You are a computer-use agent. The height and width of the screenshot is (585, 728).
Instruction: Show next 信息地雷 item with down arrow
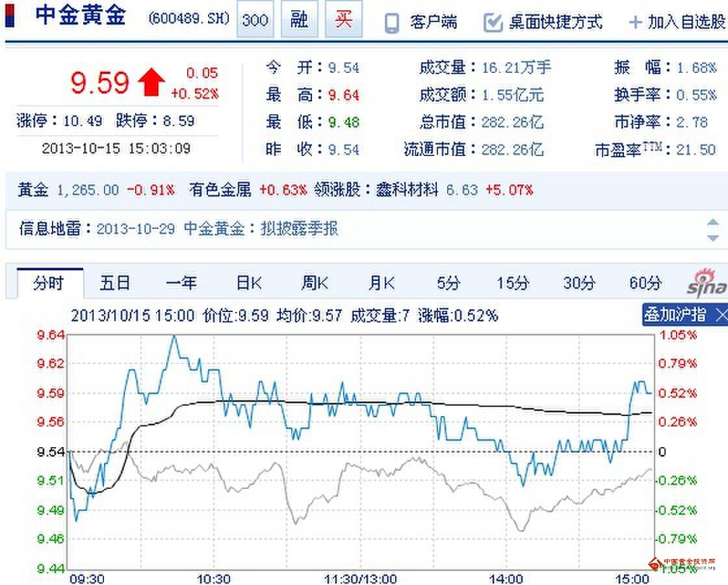click(712, 238)
